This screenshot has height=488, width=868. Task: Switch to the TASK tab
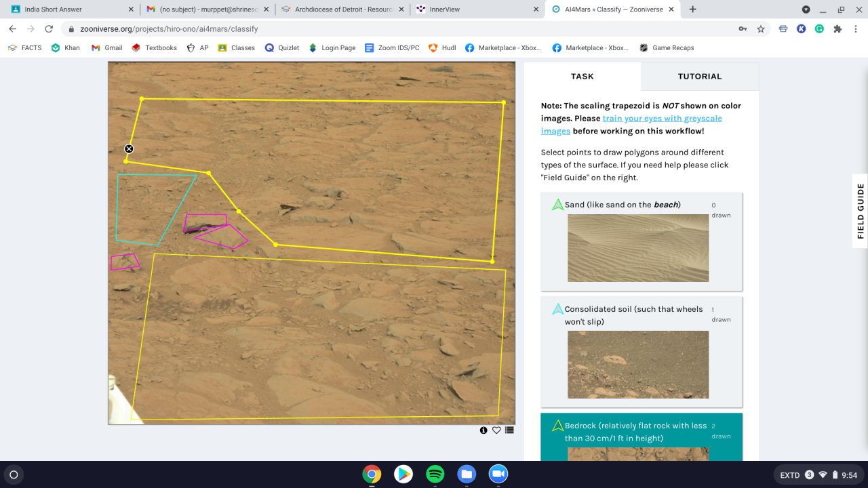(x=583, y=77)
